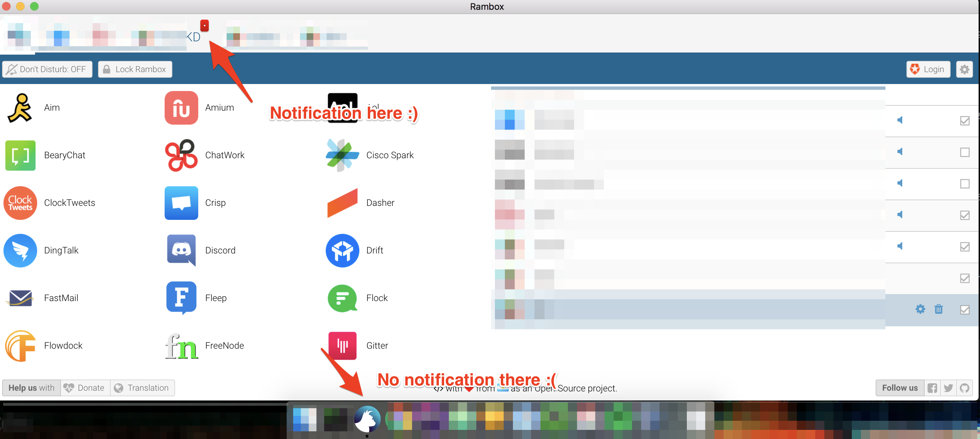
Task: Select the Flowdock service icon
Action: pos(20,346)
